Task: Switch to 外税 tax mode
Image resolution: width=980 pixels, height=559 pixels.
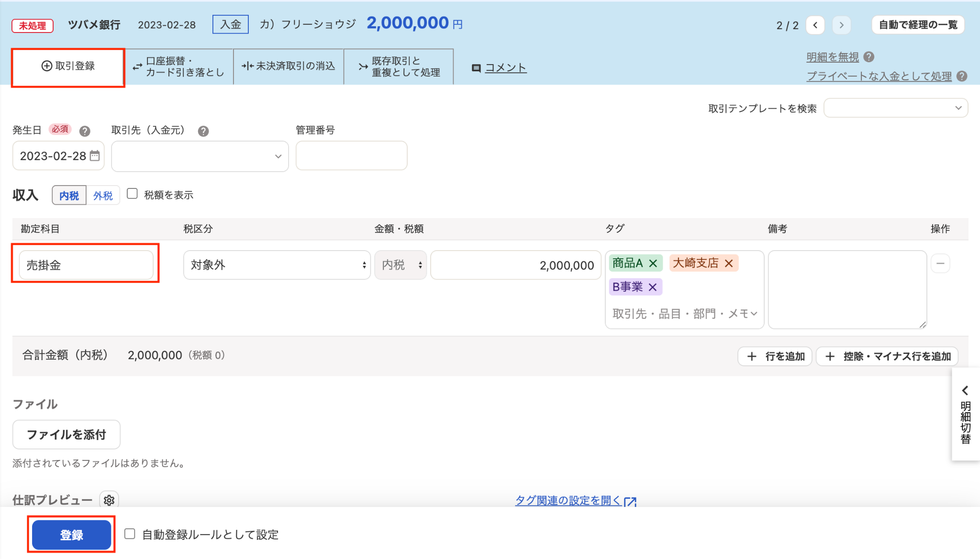Action: (103, 196)
